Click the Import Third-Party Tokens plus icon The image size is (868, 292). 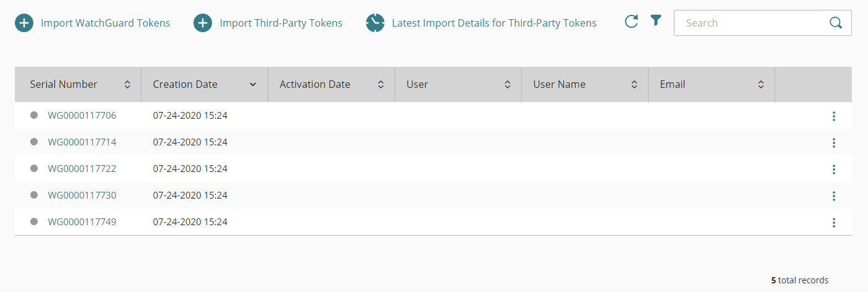pyautogui.click(x=203, y=24)
